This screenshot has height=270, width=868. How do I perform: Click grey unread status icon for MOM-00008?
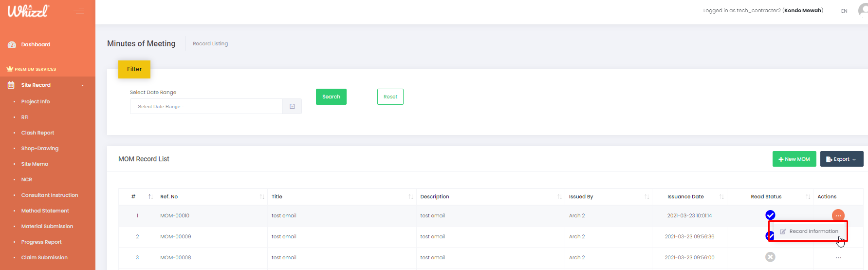[x=770, y=257]
